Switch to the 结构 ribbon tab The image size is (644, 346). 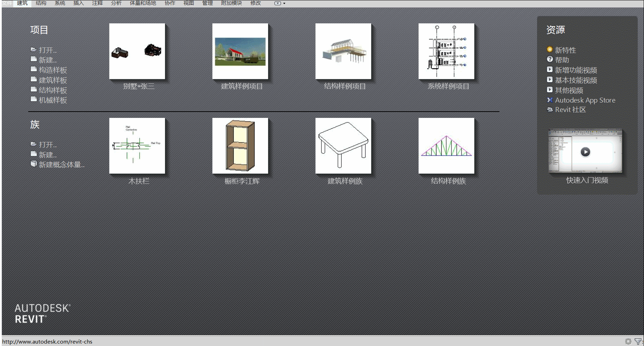41,3
